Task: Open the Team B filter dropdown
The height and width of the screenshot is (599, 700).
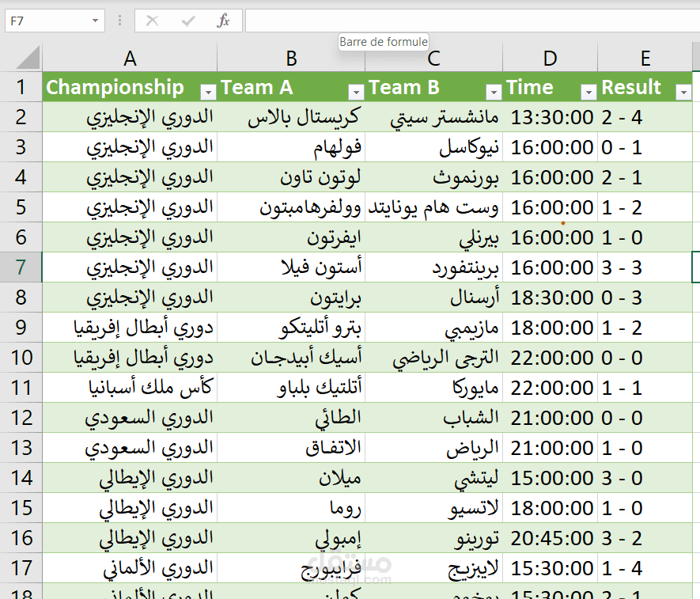Action: pyautogui.click(x=494, y=92)
